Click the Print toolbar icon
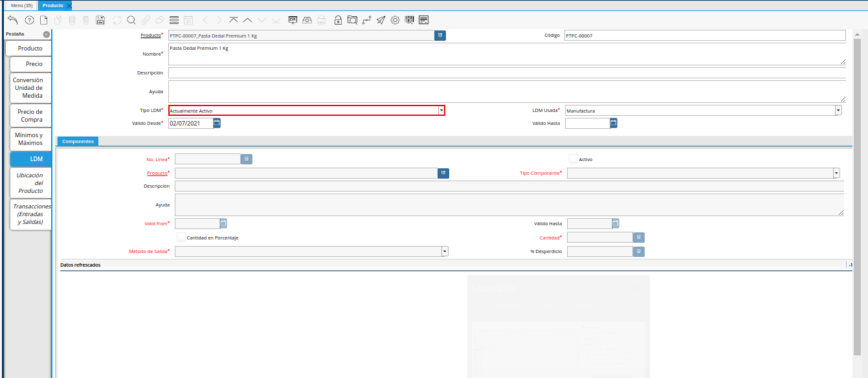 point(322,20)
